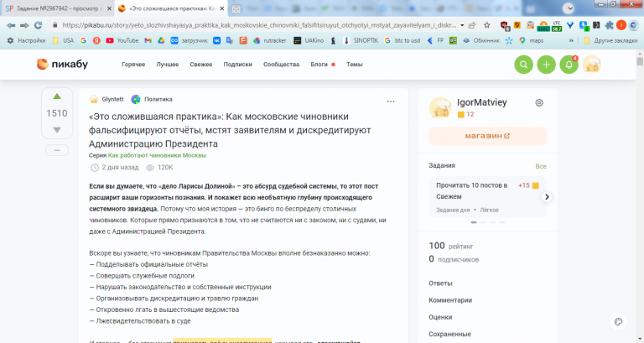Open the Оценки sidebar link
The image size is (644, 343).
[x=441, y=317]
